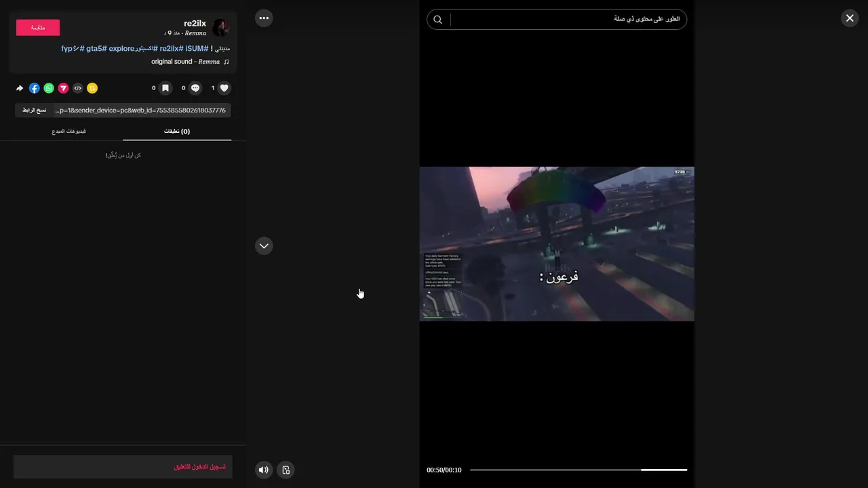Pause the GTA video by clicking it

coord(557,244)
